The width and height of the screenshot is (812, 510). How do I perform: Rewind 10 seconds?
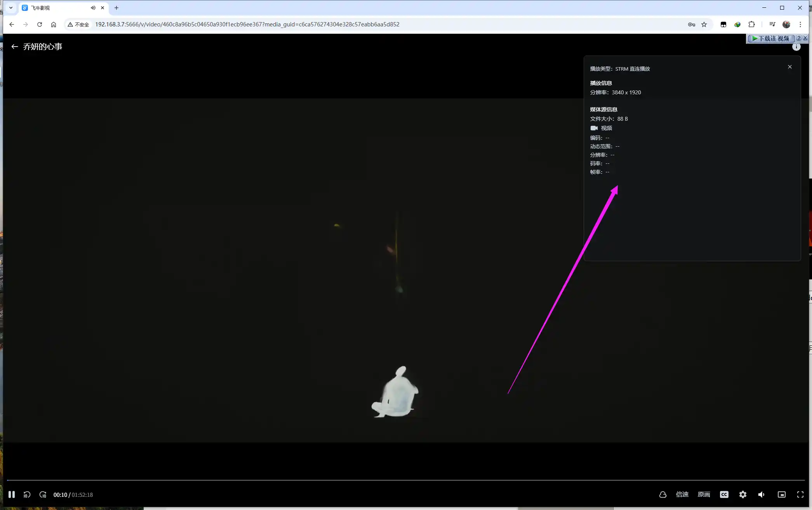(27, 494)
